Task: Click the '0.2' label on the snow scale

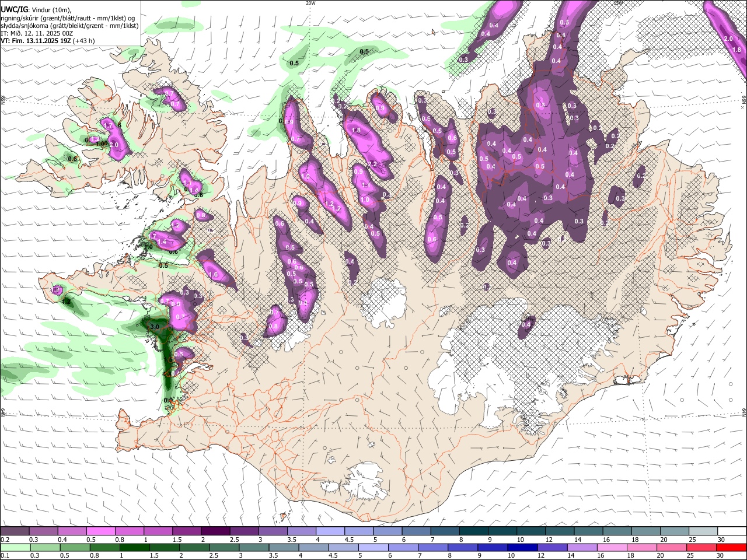Action: [x=5, y=540]
